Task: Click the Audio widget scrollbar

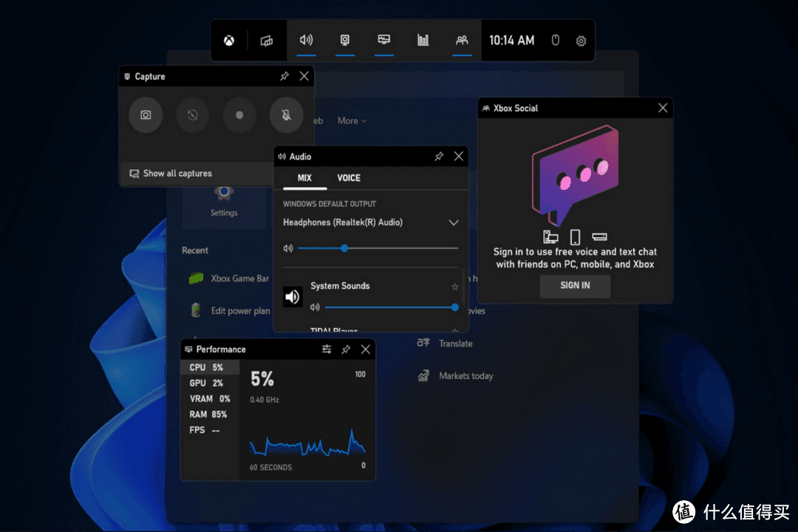Action: pos(463,287)
